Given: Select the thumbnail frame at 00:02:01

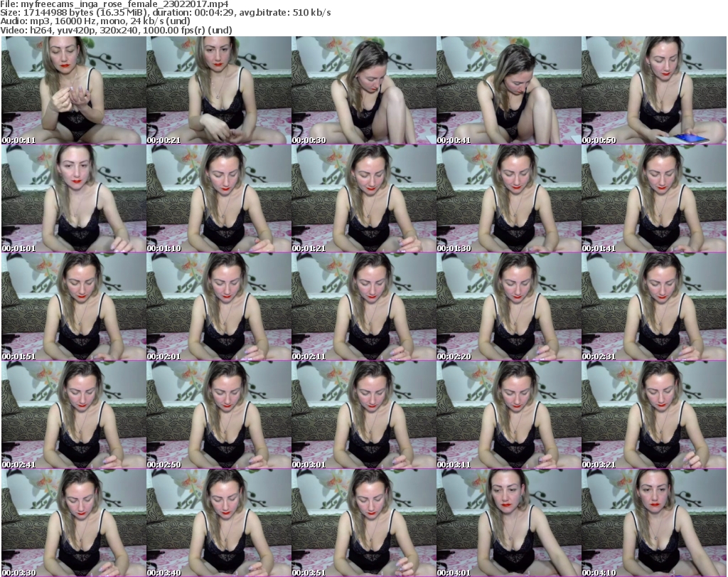Looking at the screenshot, I should 219,307.
